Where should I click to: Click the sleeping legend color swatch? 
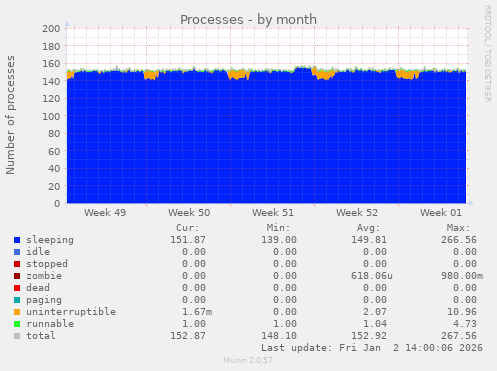pyautogui.click(x=17, y=240)
